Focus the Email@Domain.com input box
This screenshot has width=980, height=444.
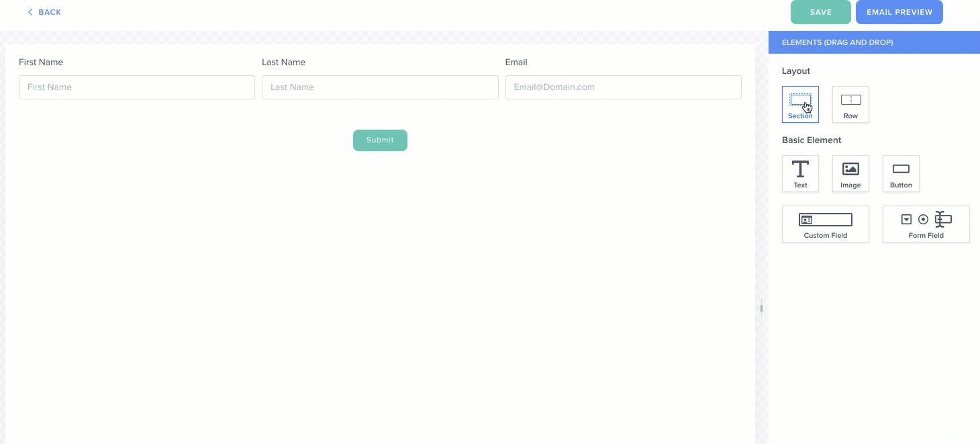coord(623,87)
